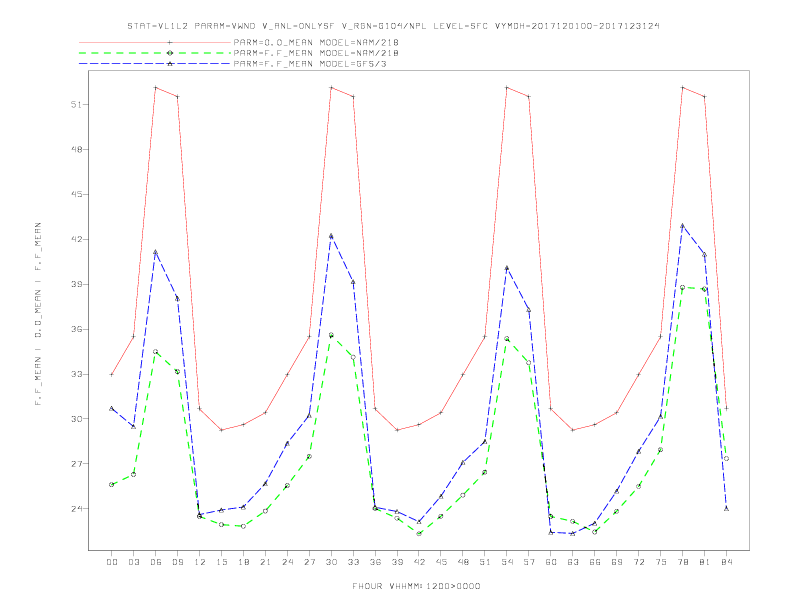The width and height of the screenshot is (792, 612).
Task: Click x-axis forecast hour label 06
Action: click(156, 562)
